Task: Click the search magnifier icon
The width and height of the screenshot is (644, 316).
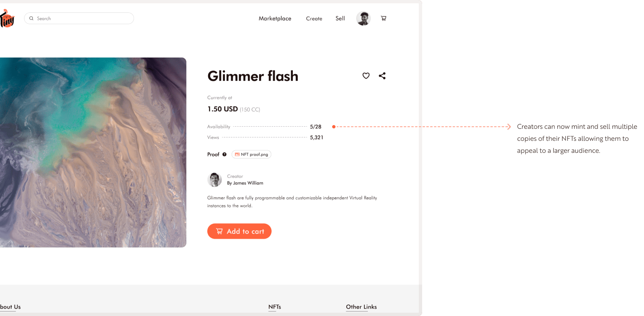Action: pyautogui.click(x=31, y=18)
